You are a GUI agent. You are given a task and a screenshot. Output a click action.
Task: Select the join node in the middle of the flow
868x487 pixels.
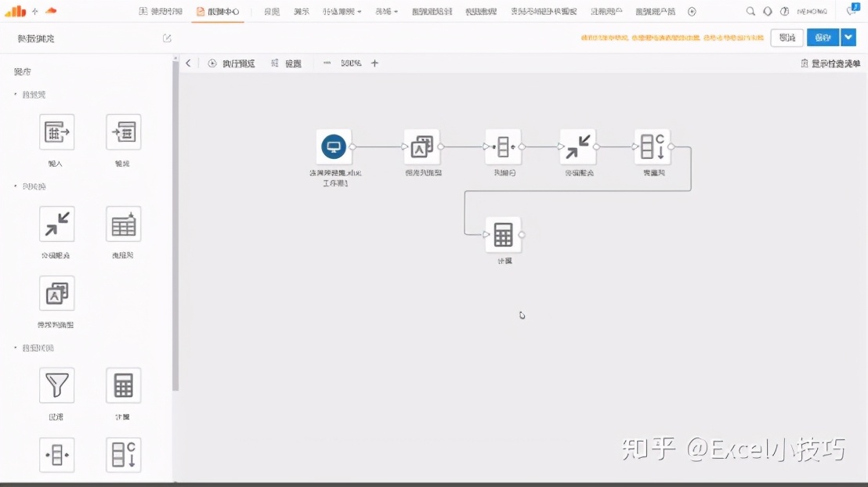click(577, 145)
